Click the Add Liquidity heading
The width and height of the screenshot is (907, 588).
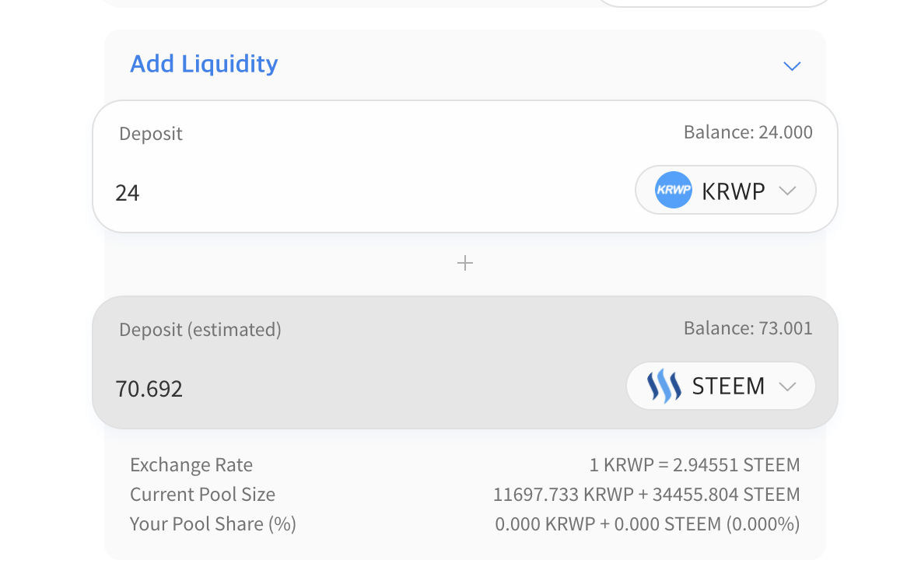tap(204, 64)
